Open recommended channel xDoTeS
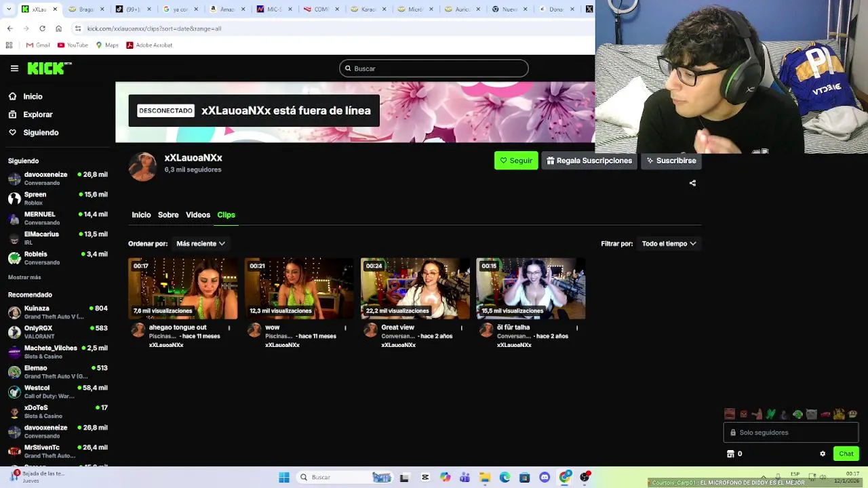The image size is (868, 488). click(x=58, y=411)
